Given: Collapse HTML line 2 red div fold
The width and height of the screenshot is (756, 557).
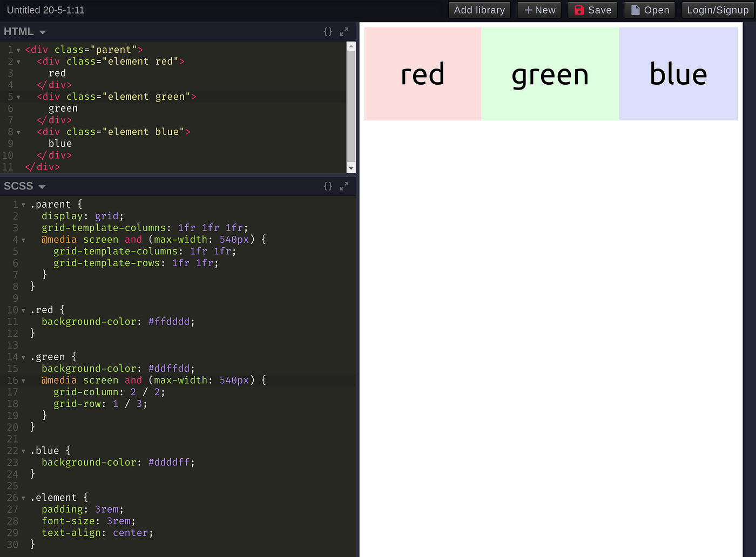Looking at the screenshot, I should pyautogui.click(x=18, y=62).
